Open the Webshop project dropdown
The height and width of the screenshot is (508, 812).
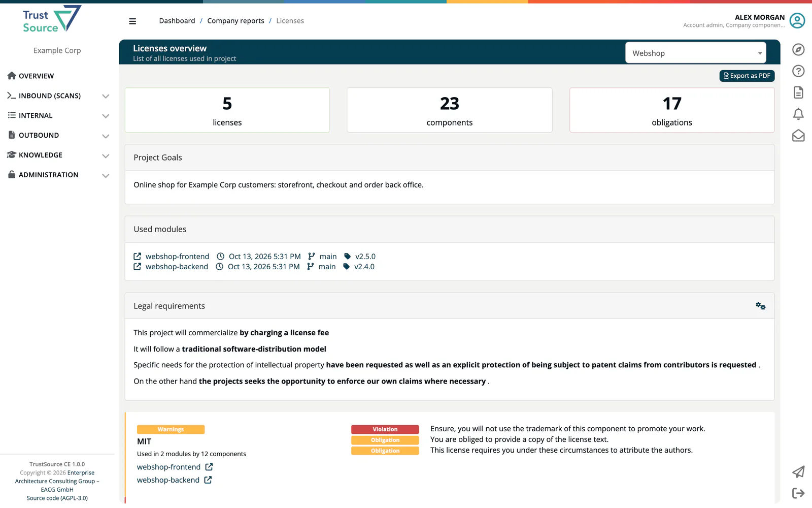pyautogui.click(x=696, y=53)
